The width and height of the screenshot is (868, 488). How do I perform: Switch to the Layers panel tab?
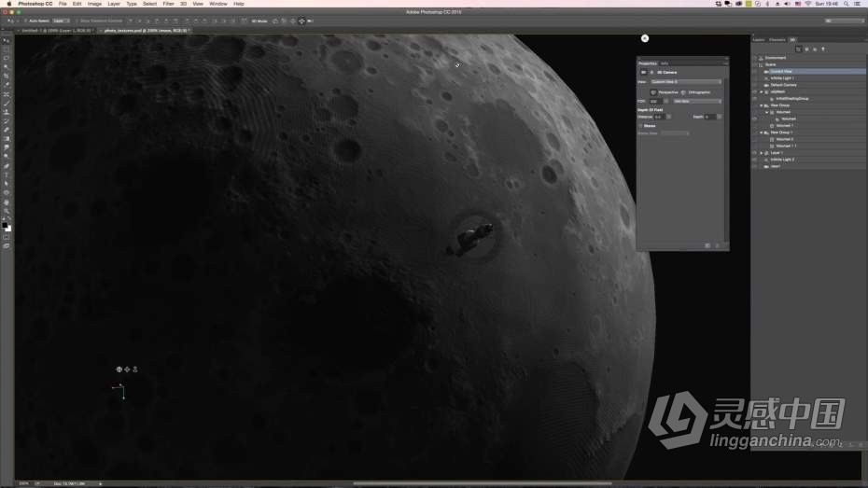(x=759, y=40)
